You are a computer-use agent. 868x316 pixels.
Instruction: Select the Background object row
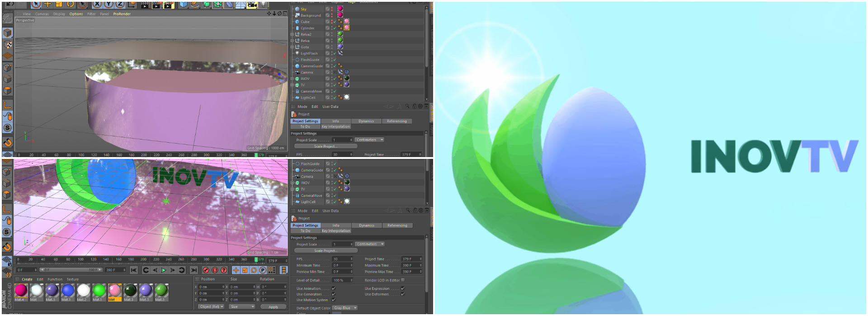coord(311,15)
